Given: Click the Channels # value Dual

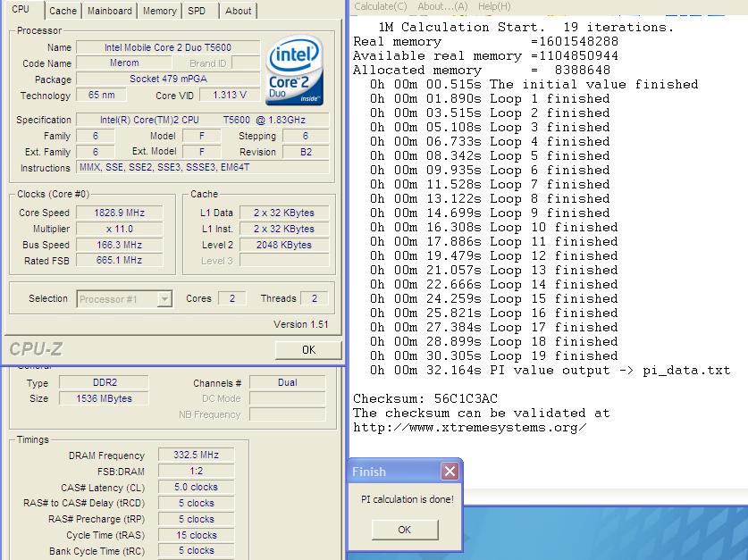Looking at the screenshot, I should [288, 382].
